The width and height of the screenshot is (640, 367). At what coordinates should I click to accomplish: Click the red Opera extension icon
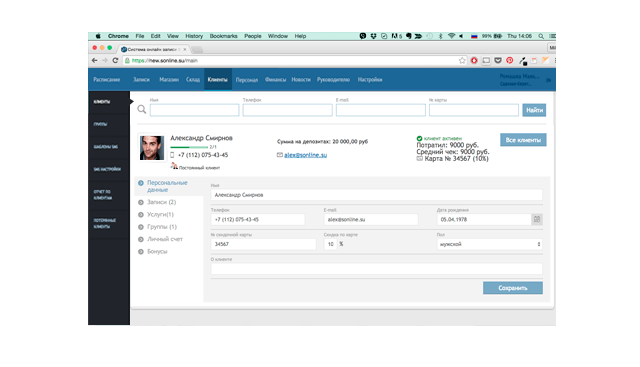[x=474, y=60]
